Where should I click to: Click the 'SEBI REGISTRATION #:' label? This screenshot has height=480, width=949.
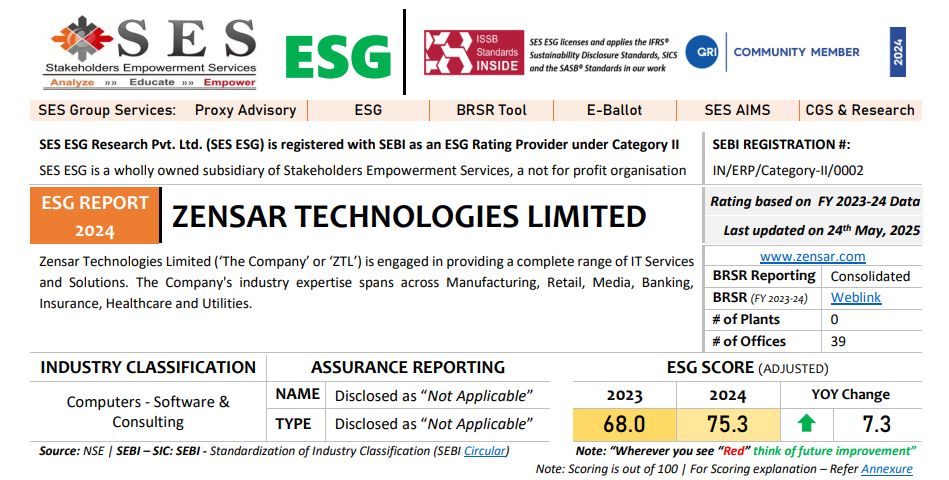click(781, 145)
